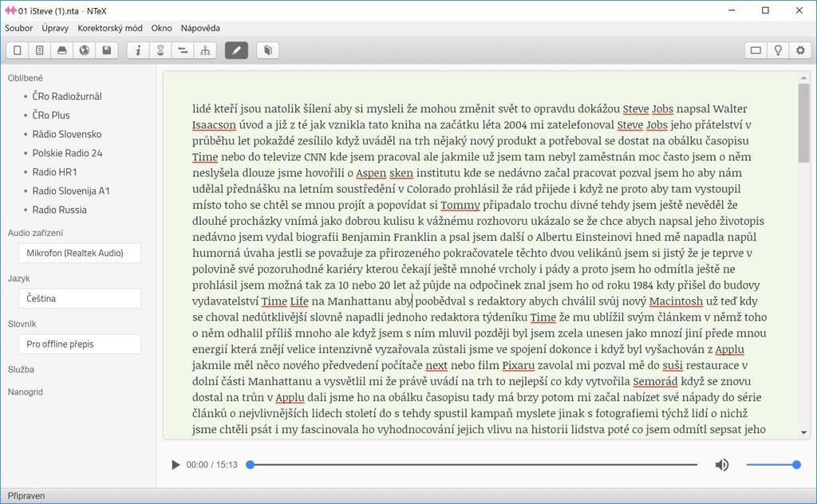817x504 pixels.
Task: Click the Slovník label
Action: 22,324
